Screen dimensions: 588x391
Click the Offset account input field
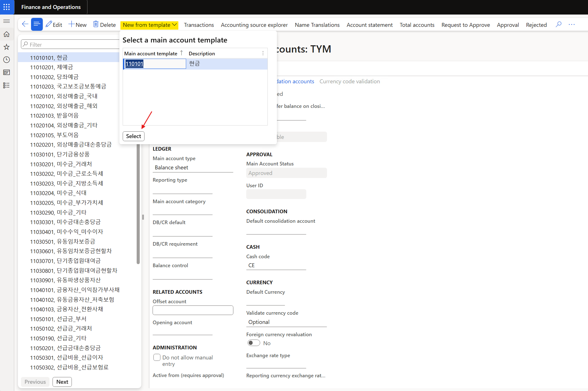[193, 310]
